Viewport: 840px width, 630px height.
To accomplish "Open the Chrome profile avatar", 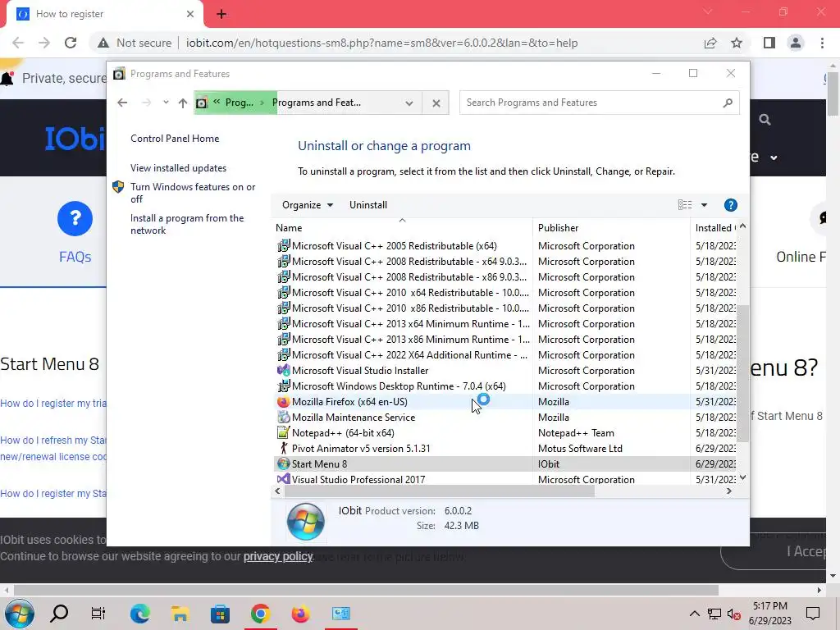I will tap(796, 43).
